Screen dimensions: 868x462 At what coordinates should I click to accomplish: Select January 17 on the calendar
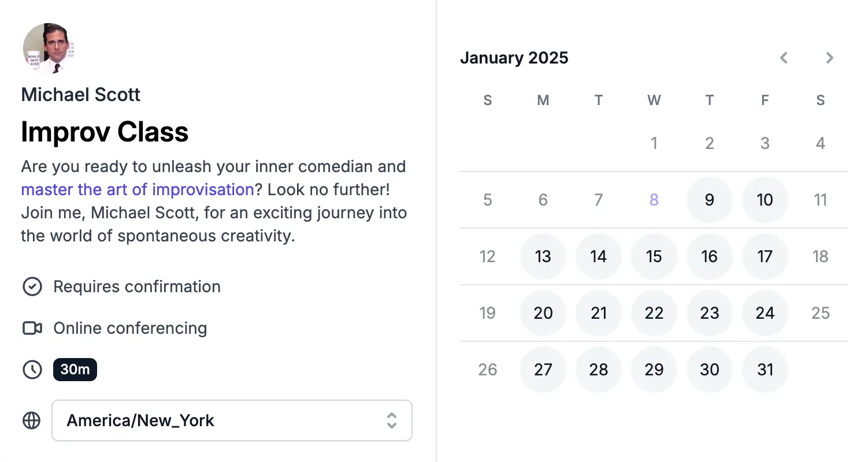click(765, 256)
